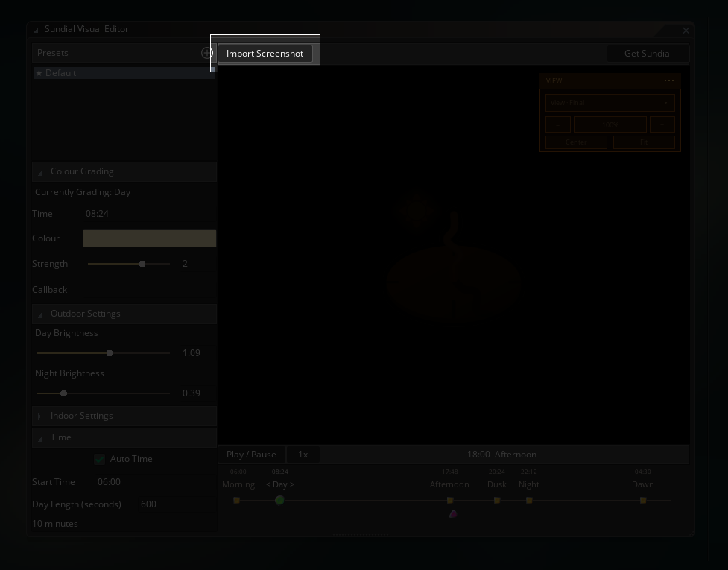Click the 'Currently Grading: Day' text

point(83,192)
